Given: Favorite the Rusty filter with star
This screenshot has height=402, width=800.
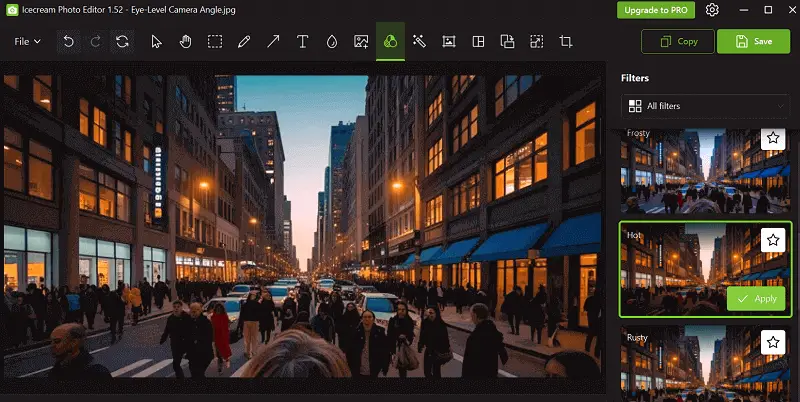Looking at the screenshot, I should pyautogui.click(x=773, y=342).
